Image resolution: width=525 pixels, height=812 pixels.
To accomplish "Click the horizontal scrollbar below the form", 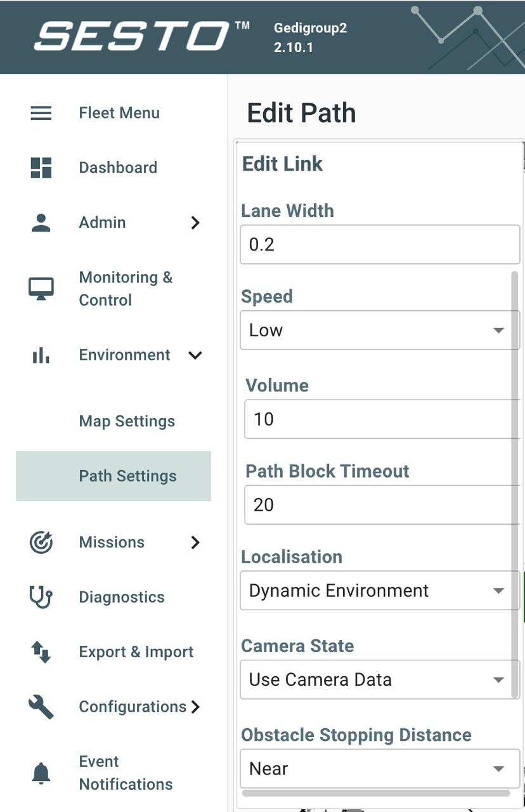I will [376, 793].
